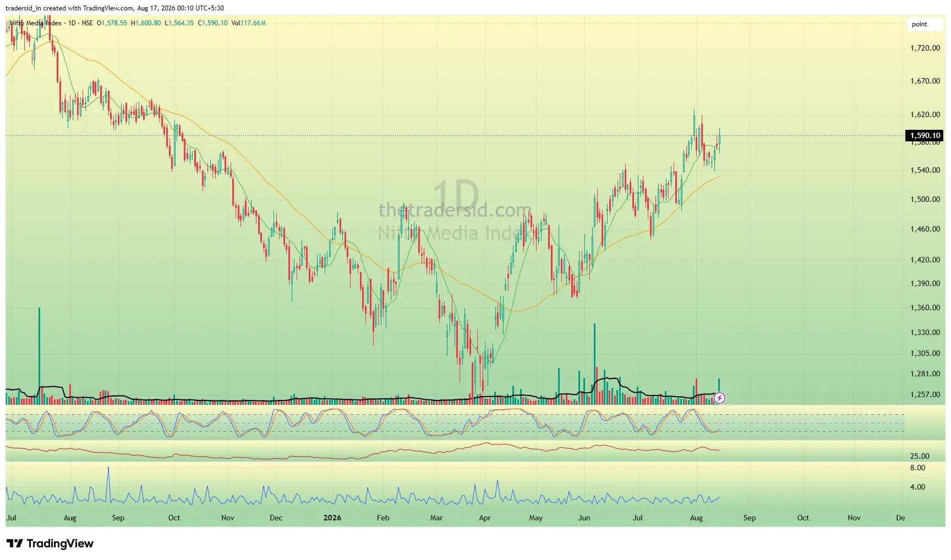Click the 1,720.00 price axis label
The height and width of the screenshot is (560, 951).
pyautogui.click(x=925, y=48)
